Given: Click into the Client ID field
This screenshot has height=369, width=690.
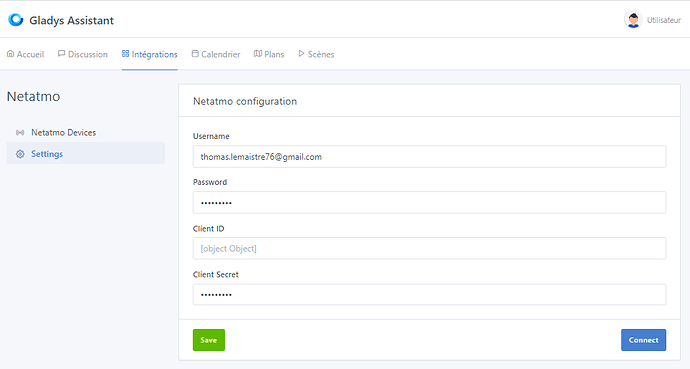Looking at the screenshot, I should pyautogui.click(x=429, y=248).
